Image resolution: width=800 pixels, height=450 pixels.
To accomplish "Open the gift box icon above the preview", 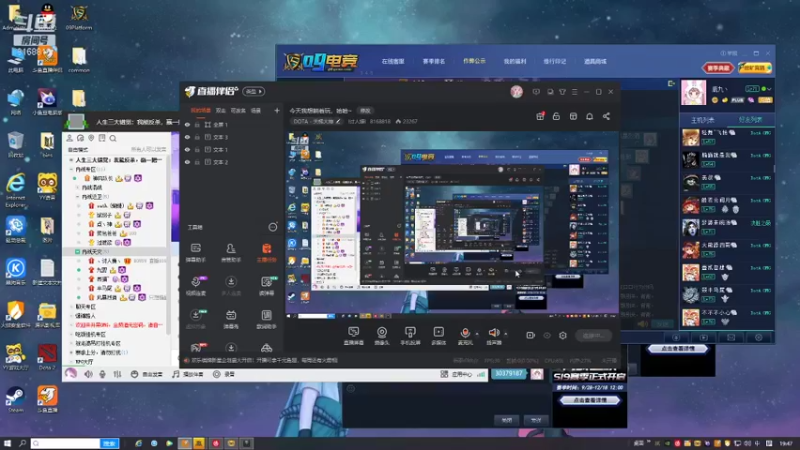I will (x=540, y=116).
